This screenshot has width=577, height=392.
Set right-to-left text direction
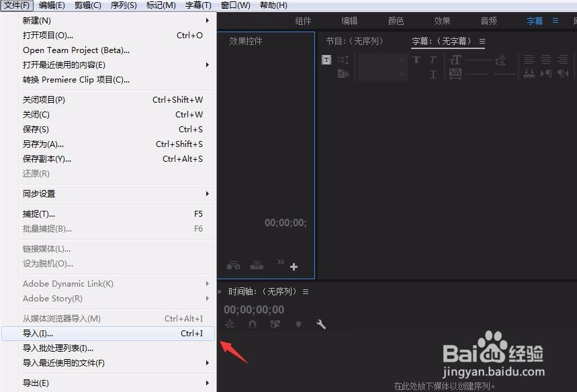click(x=563, y=74)
